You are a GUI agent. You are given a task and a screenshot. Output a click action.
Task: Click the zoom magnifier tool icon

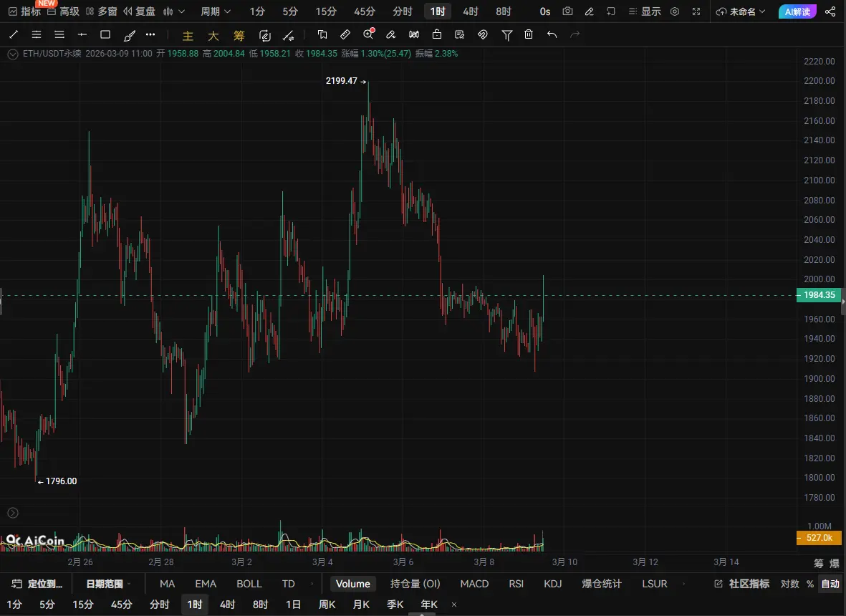(368, 34)
